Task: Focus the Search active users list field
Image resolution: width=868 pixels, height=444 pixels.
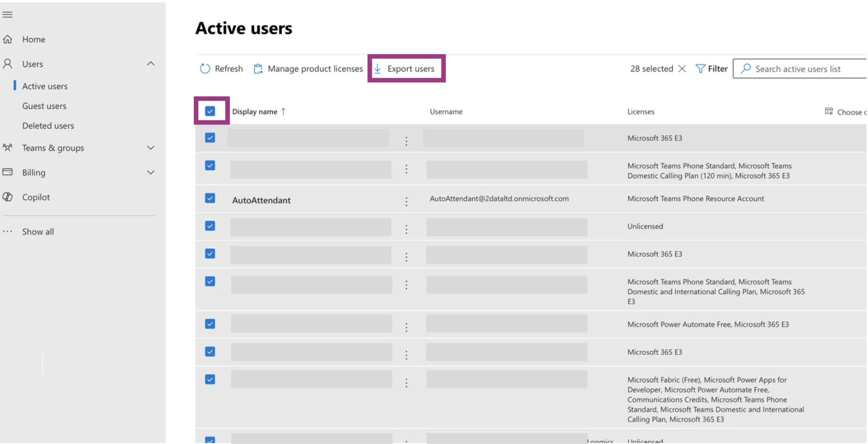Action: (x=800, y=69)
